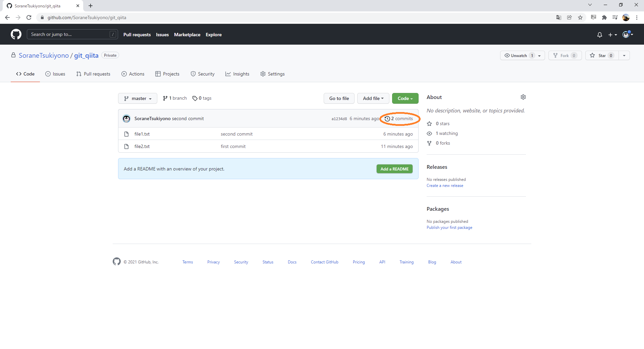Click the user avatar in the browser toolbar
Viewport: 644px width, 349px height.
point(626,17)
